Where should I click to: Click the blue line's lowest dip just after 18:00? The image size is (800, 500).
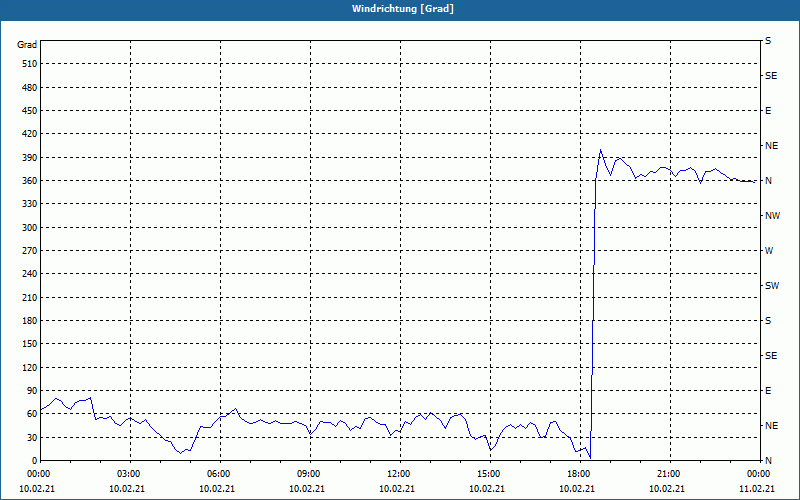click(590, 457)
